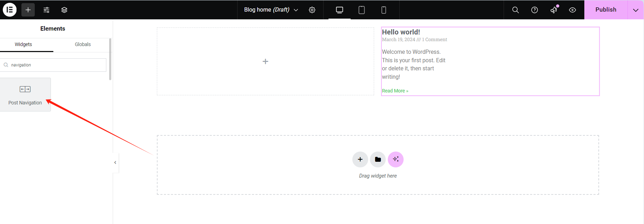This screenshot has height=224, width=644.
Task: Open the Help question mark icon
Action: 535,10
